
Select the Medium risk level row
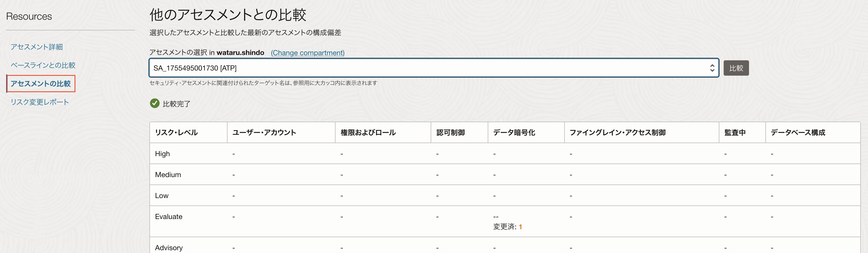click(x=168, y=175)
